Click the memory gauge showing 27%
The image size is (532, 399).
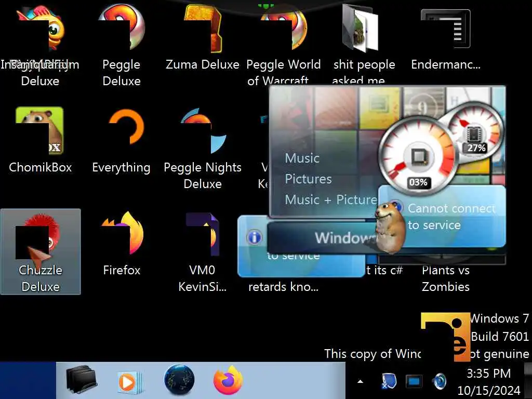point(476,133)
